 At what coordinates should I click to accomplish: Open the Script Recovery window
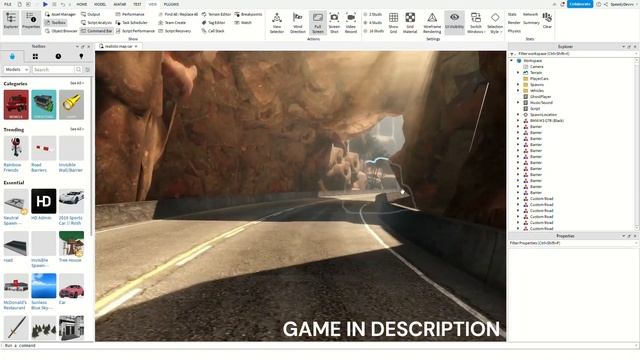pyautogui.click(x=175, y=31)
